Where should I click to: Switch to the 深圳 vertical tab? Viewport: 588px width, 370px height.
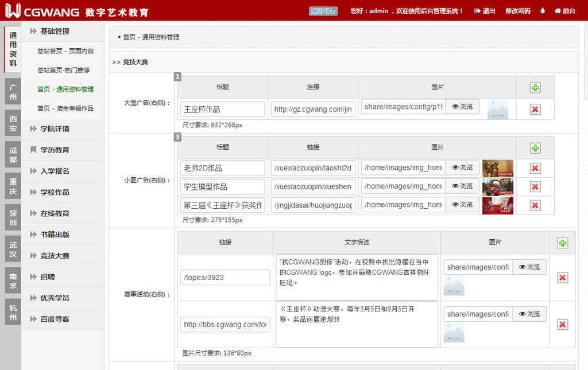(13, 218)
